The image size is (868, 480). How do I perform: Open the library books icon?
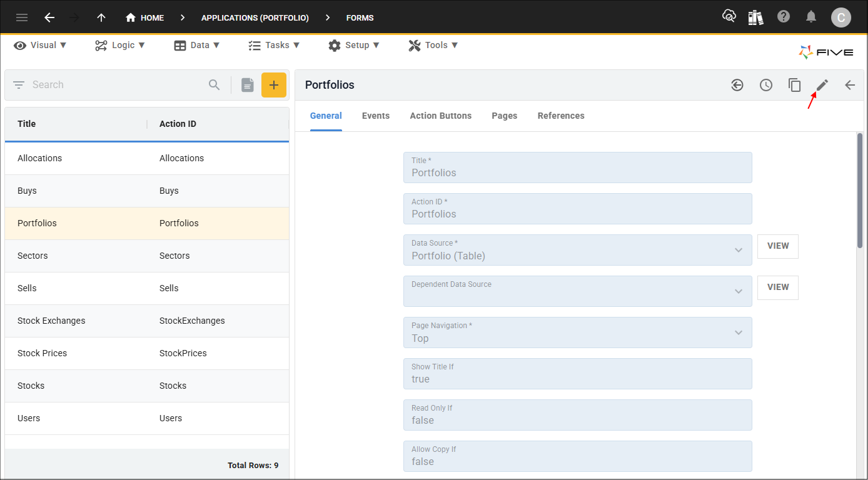tap(755, 17)
